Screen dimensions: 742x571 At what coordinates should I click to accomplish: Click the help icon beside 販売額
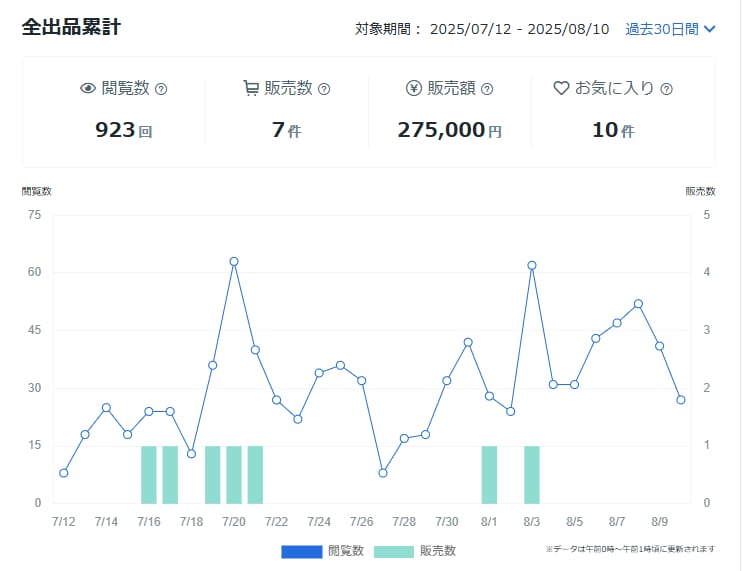487,89
